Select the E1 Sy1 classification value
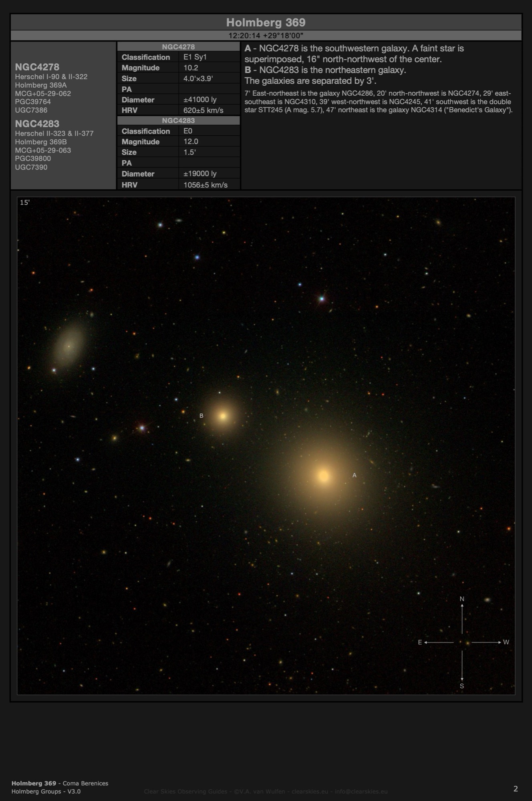This screenshot has height=801, width=532. [x=195, y=57]
